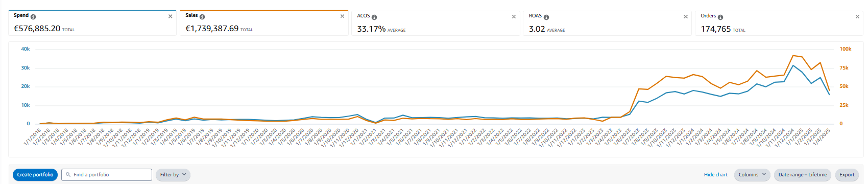The width and height of the screenshot is (868, 184).
Task: Click the 20k left axis label
Action: click(25, 86)
